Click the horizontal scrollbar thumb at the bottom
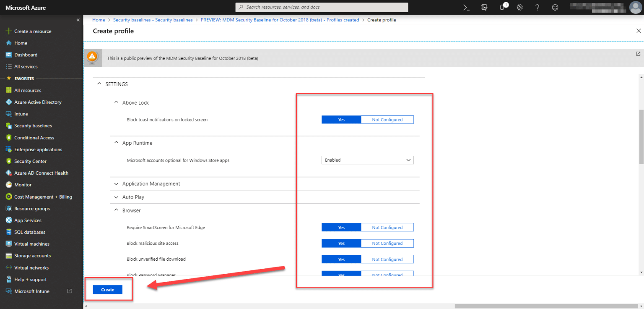This screenshot has width=644, height=309. click(547, 306)
